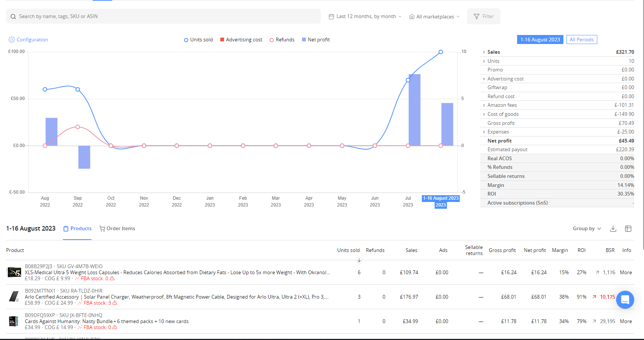Click the download export icon
The height and width of the screenshot is (340, 644).
click(x=613, y=229)
